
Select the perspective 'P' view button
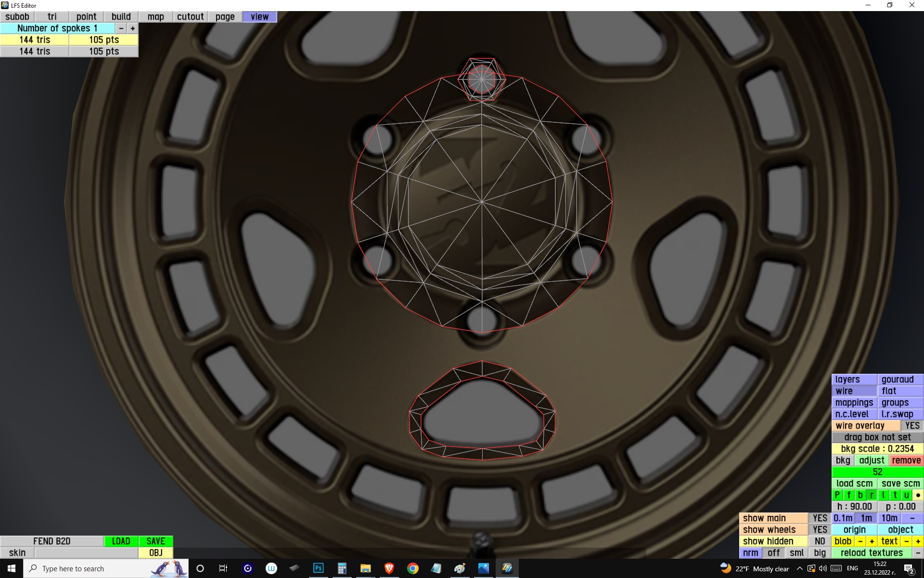(x=837, y=495)
